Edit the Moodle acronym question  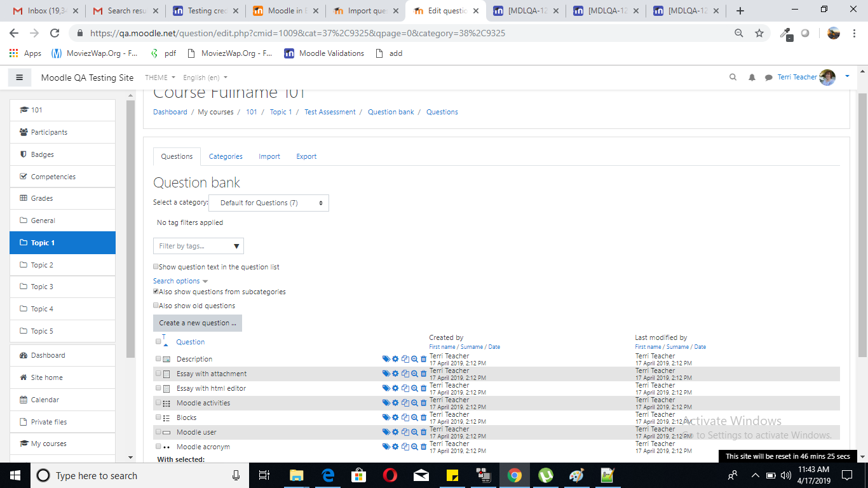(395, 447)
